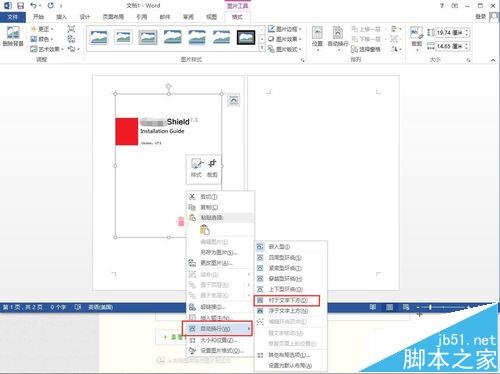This screenshot has height=374, width=500.
Task: Click the zoom slider in the status bar
Action: (443, 307)
